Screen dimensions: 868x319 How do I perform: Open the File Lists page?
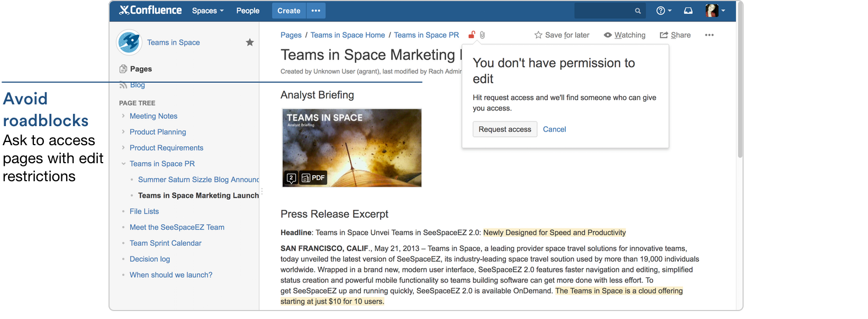coord(144,211)
